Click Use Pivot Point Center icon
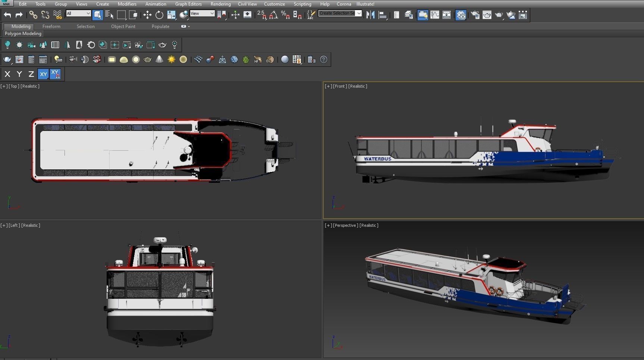This screenshot has width=644, height=360. [x=222, y=15]
